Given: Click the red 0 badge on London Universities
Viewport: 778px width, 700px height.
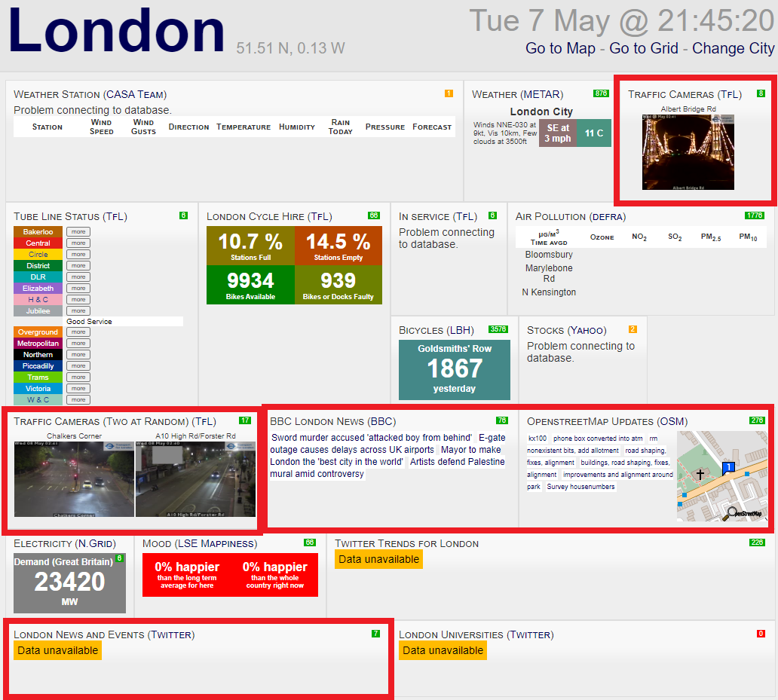Looking at the screenshot, I should (x=761, y=634).
